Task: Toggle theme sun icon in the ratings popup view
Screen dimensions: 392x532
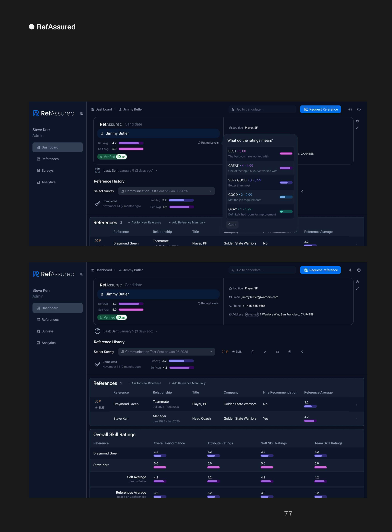Action: 350,110
